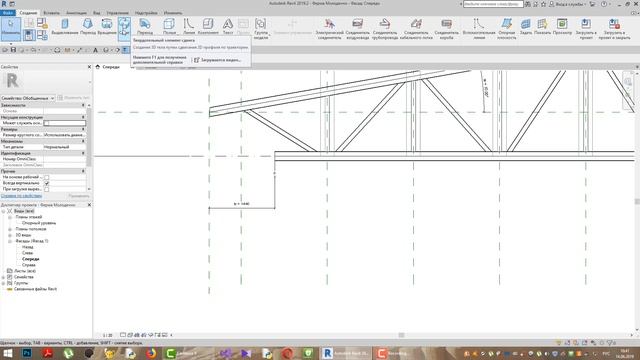
Task: Toggle 'Может служить осн...' checkbox
Action: tap(46, 123)
